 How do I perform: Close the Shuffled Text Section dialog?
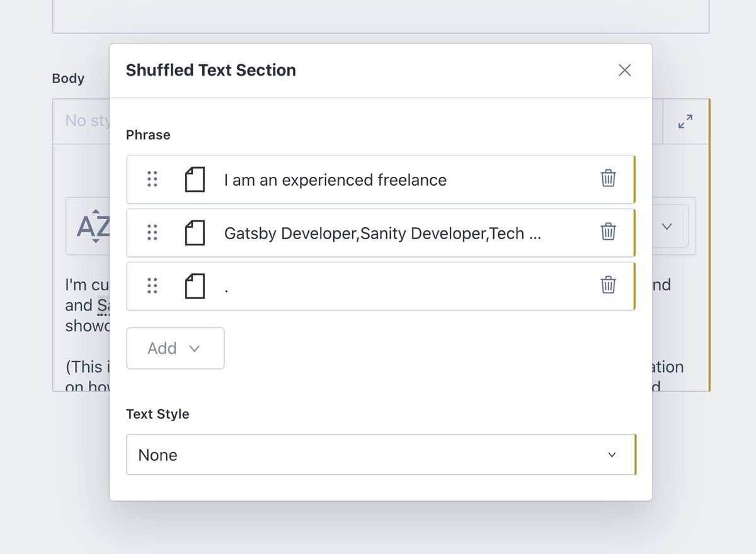click(x=624, y=70)
